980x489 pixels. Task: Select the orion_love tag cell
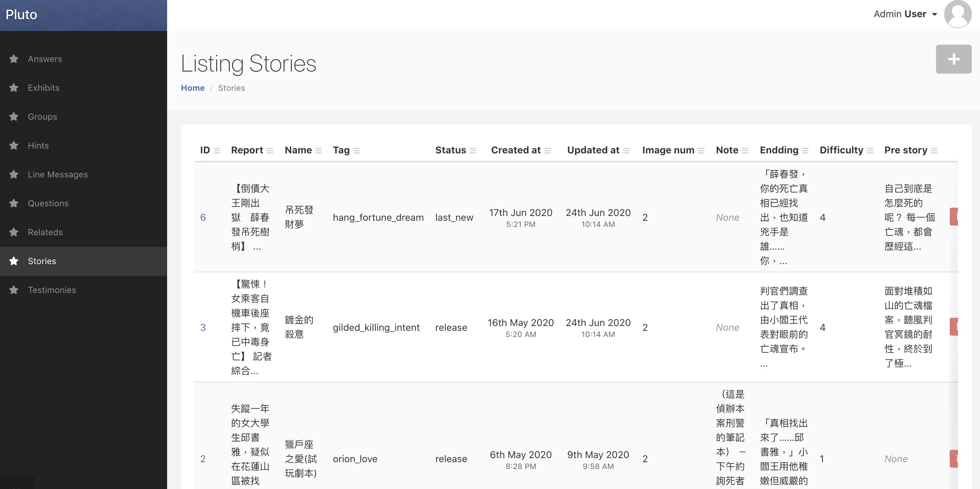(355, 458)
